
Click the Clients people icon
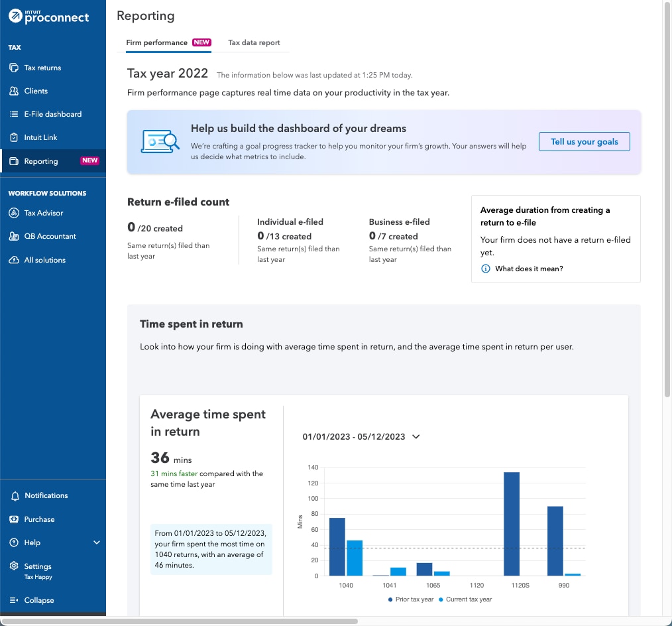click(x=14, y=91)
